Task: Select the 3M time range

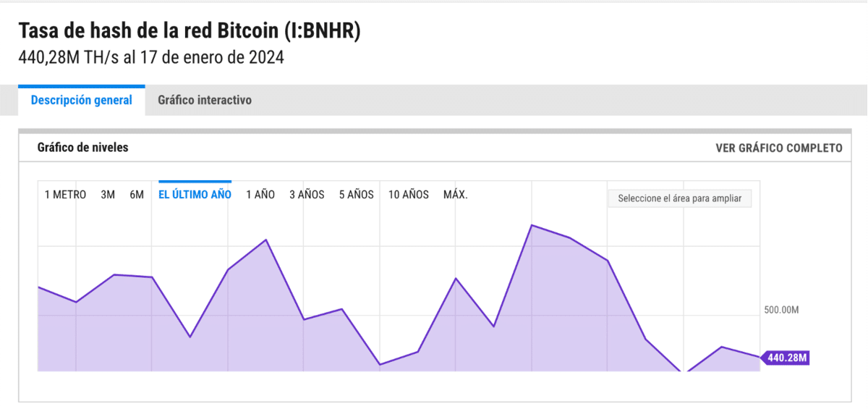Action: pyautogui.click(x=108, y=195)
